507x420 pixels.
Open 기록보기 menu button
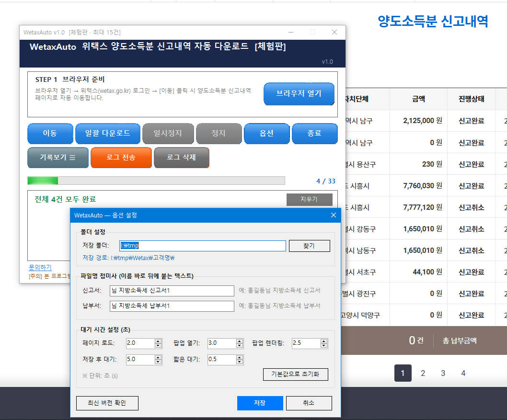click(58, 158)
